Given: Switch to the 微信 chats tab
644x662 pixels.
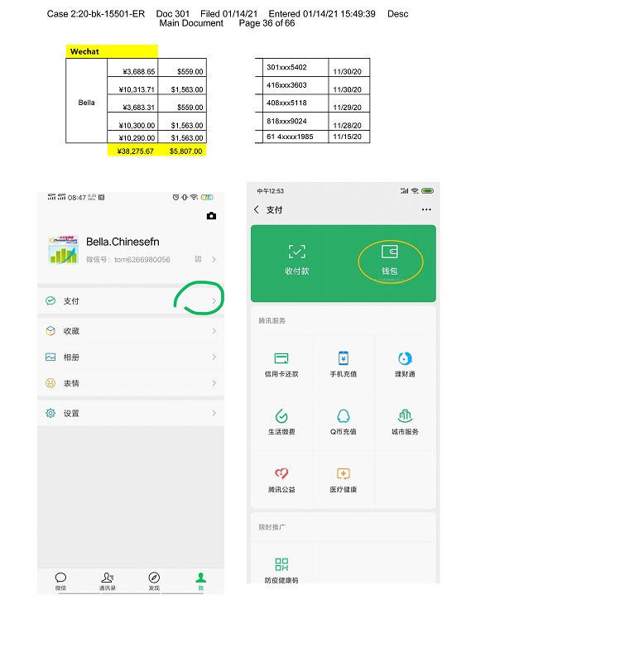Looking at the screenshot, I should (60, 581).
